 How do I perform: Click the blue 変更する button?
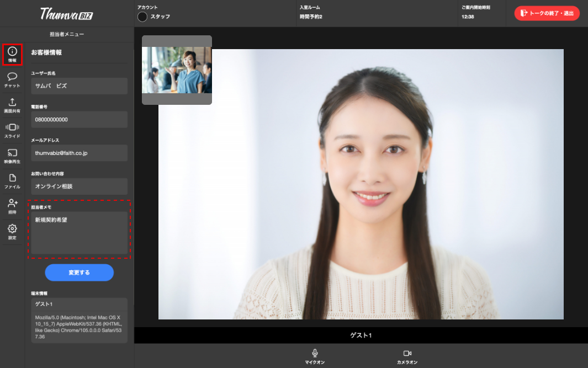pyautogui.click(x=79, y=273)
